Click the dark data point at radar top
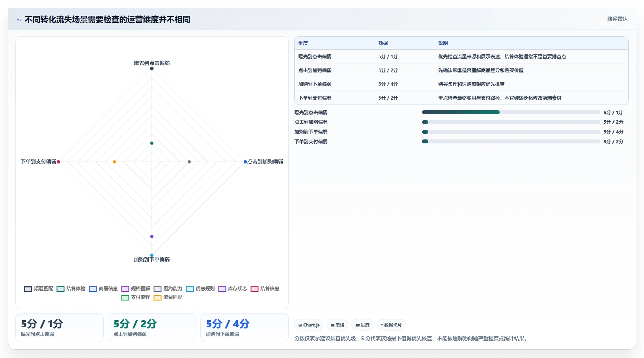Screen dimensions: 644x358 tap(152, 69)
